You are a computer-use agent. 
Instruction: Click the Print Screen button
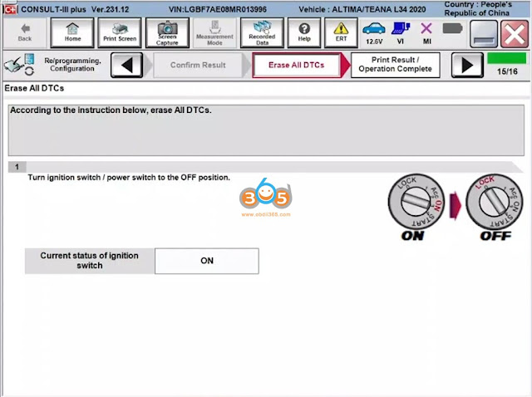tap(120, 33)
